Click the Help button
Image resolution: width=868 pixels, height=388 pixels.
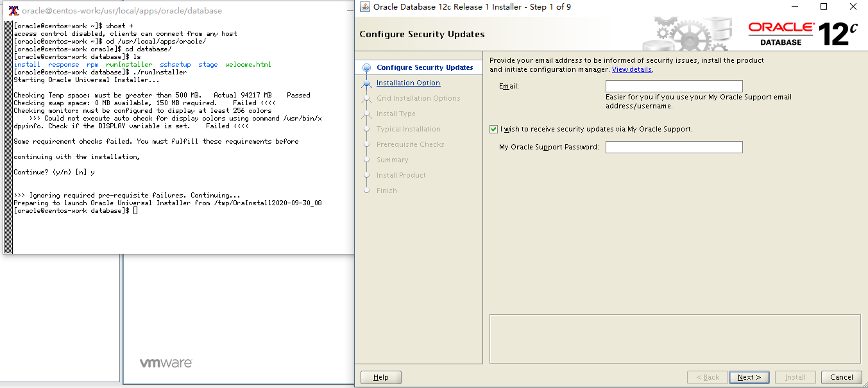click(x=380, y=377)
